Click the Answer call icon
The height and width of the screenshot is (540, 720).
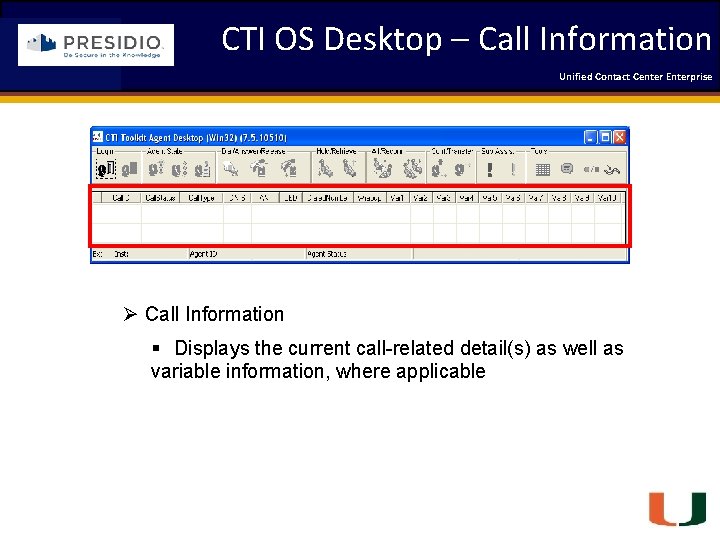coord(259,169)
